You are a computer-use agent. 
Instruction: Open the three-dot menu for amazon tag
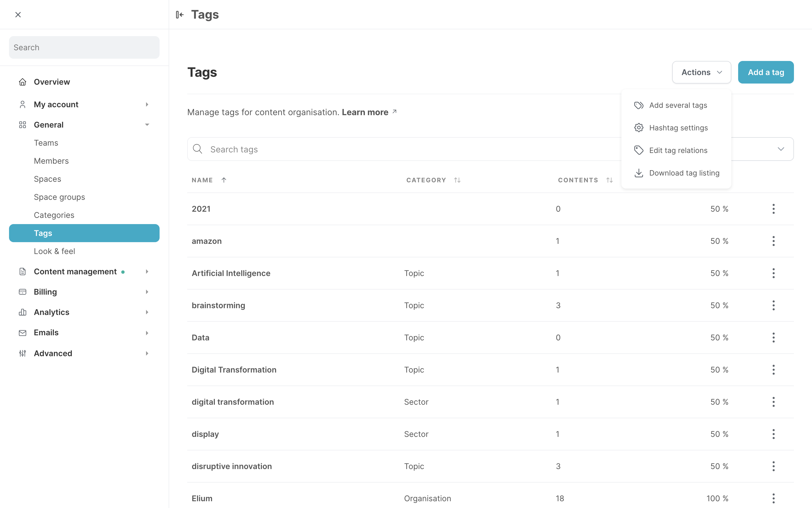point(773,241)
